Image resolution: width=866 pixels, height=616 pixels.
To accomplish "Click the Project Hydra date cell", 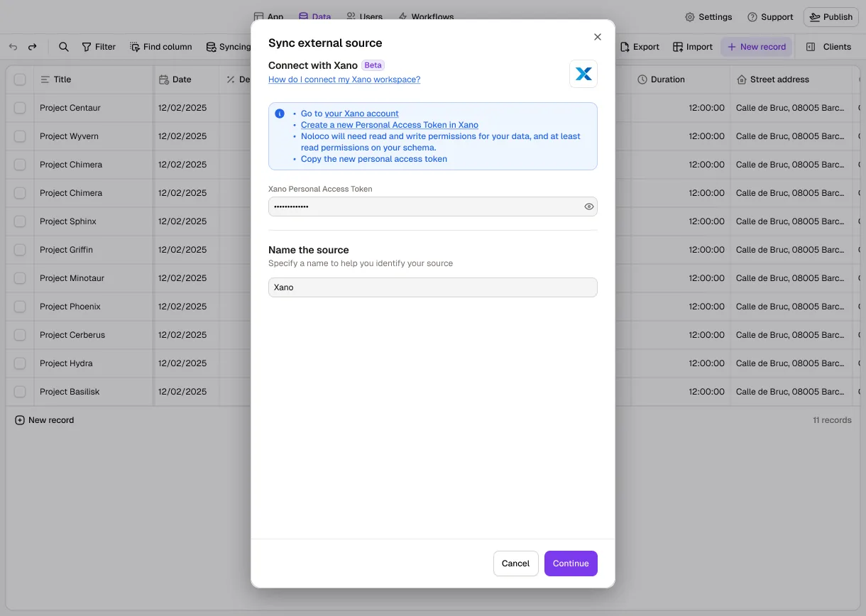I will point(186,363).
